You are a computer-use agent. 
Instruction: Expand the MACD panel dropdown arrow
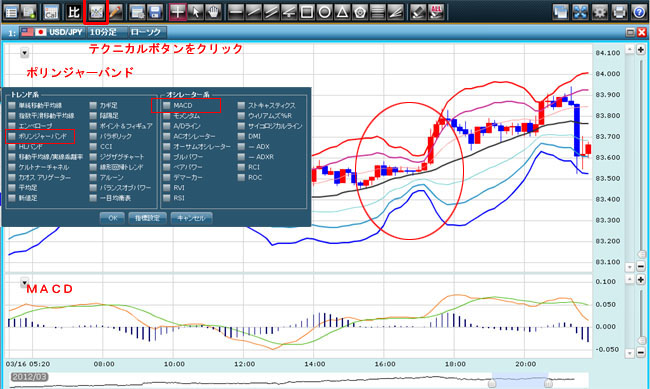[x=24, y=282]
